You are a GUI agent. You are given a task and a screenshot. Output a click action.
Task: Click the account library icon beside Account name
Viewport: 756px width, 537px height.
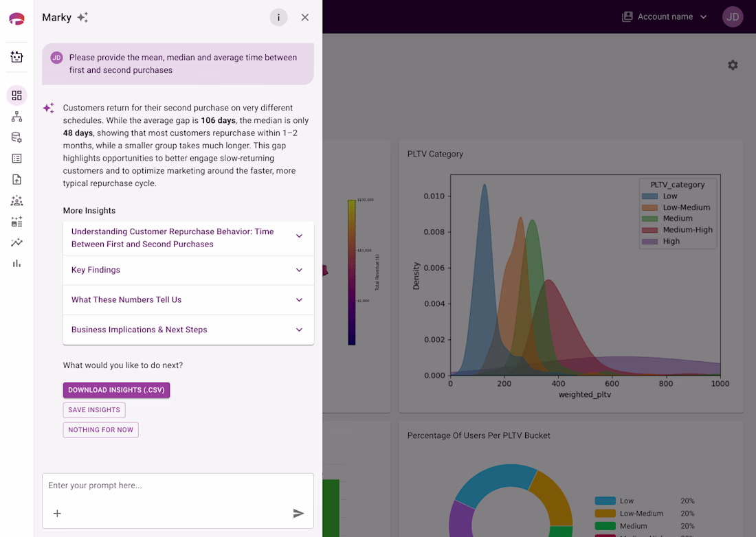click(x=627, y=17)
